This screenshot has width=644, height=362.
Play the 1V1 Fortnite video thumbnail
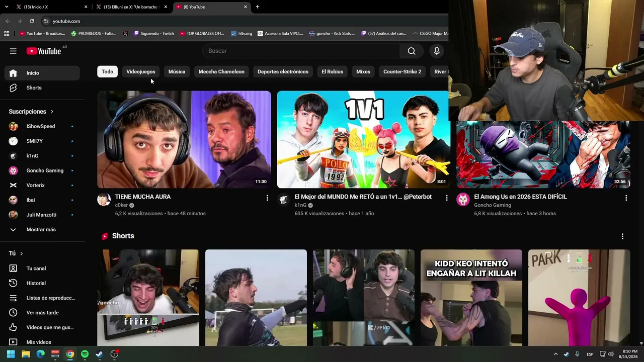point(363,139)
